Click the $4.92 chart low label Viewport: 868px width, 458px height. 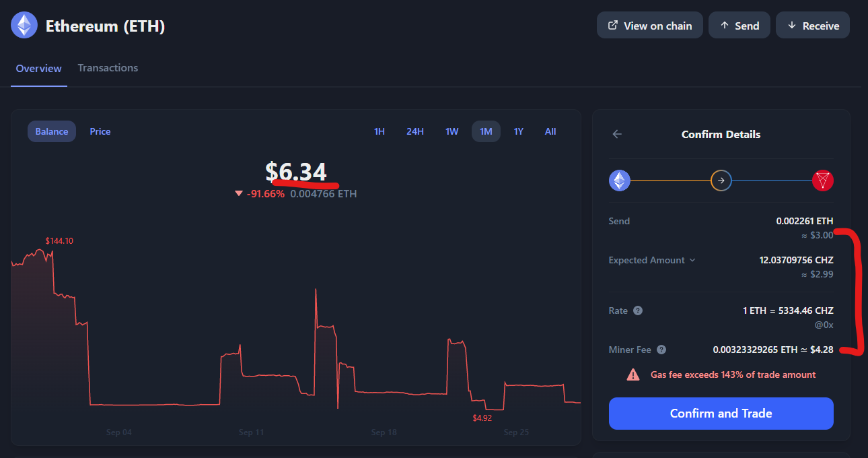[482, 418]
